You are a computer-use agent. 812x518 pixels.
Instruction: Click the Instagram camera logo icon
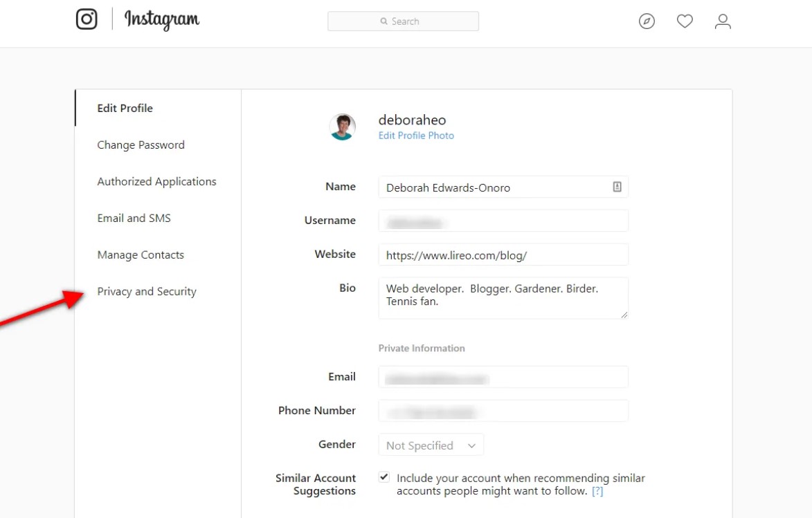coord(87,19)
